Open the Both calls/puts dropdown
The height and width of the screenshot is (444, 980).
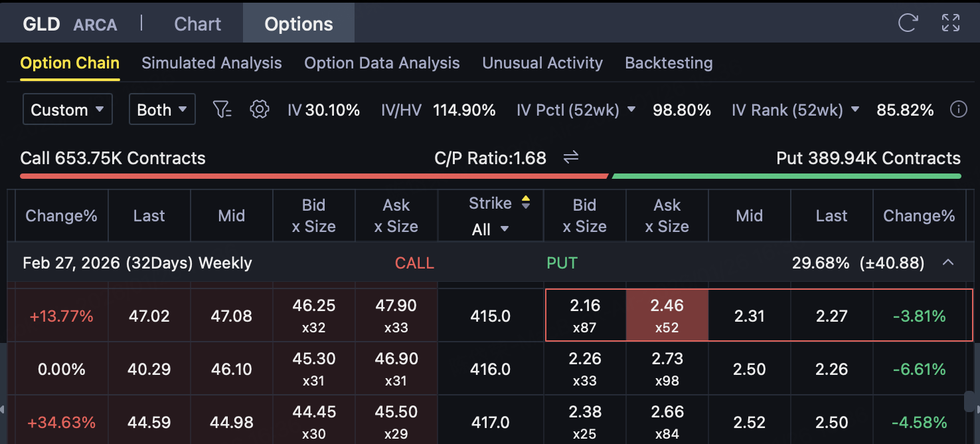162,110
